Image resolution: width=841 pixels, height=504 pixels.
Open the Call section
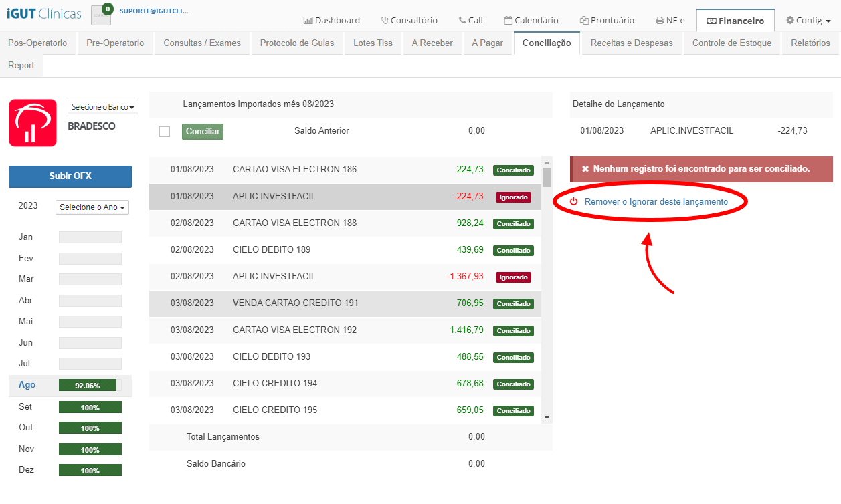pos(471,20)
